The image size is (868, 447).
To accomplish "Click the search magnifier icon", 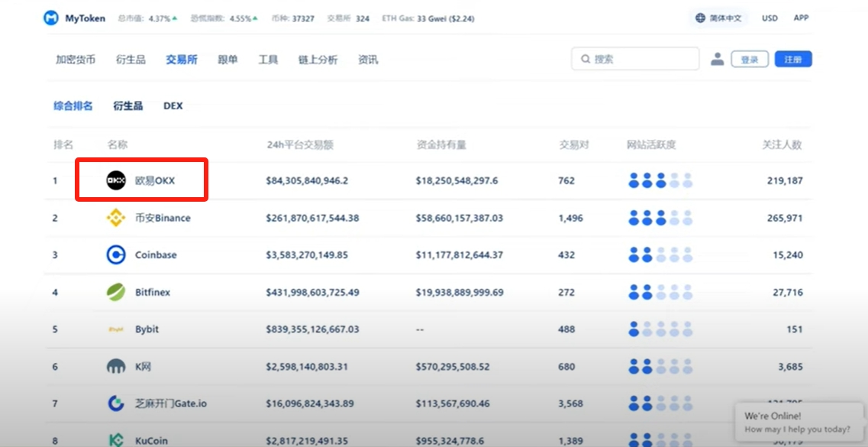I will 585,59.
